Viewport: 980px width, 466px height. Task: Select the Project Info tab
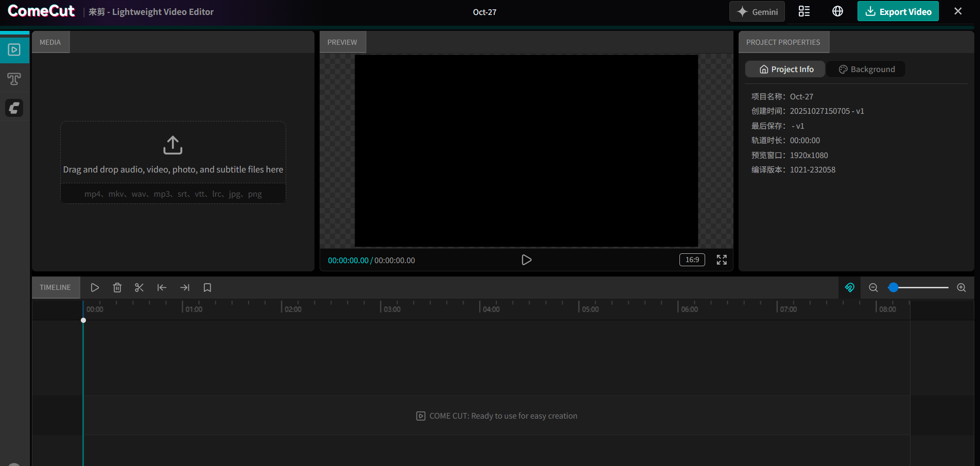(x=785, y=70)
